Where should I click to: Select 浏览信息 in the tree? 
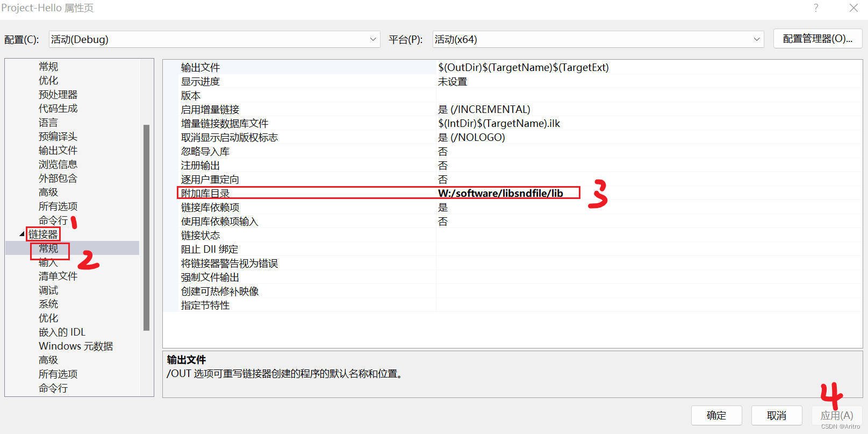[58, 165]
